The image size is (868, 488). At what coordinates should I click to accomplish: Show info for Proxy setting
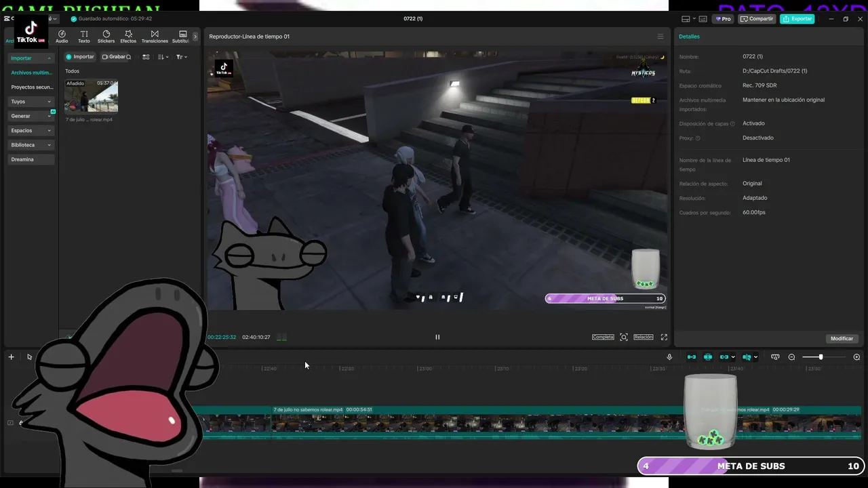(x=698, y=138)
